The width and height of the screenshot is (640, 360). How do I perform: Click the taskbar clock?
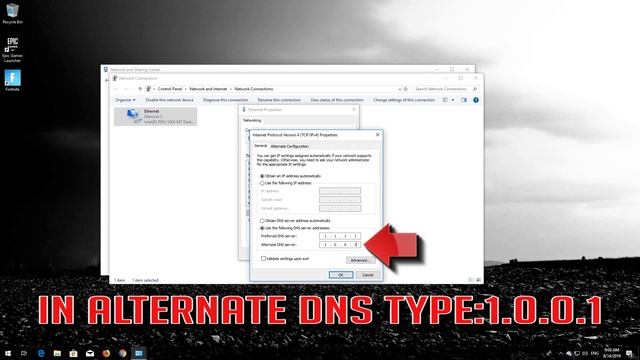pos(611,353)
